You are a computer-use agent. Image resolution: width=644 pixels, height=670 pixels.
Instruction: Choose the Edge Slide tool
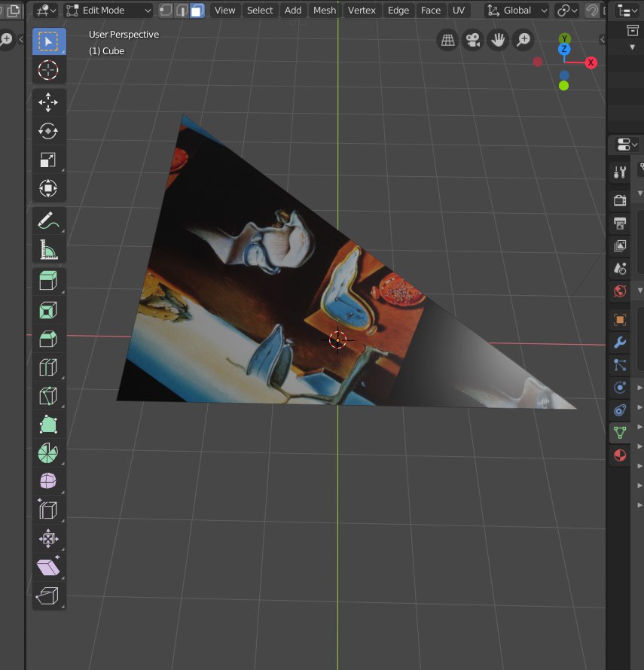pos(49,510)
